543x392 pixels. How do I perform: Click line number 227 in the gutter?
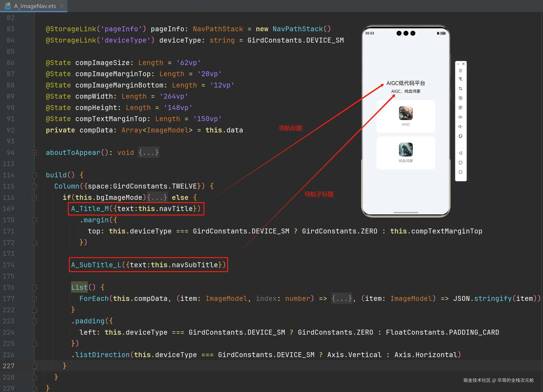9,366
